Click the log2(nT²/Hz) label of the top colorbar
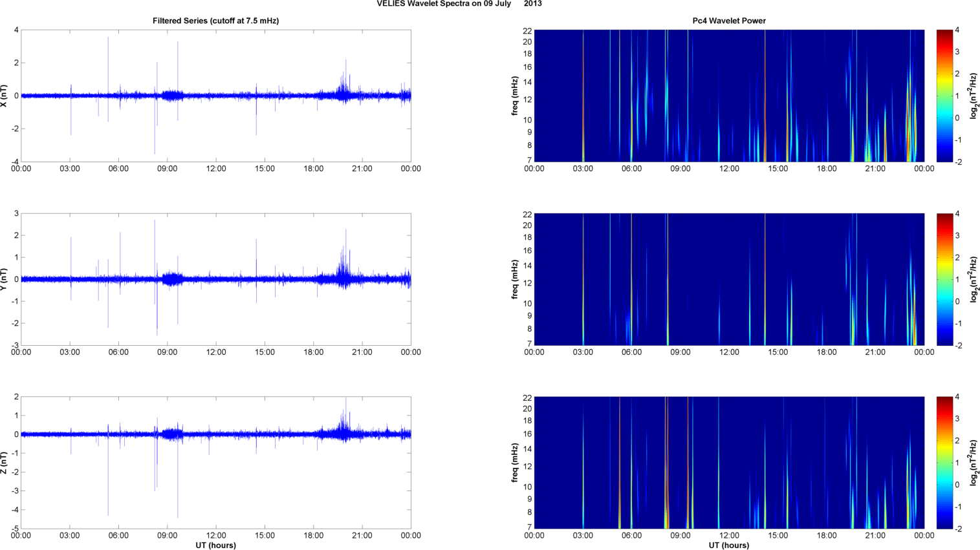This screenshot has width=980, height=550. [974, 96]
